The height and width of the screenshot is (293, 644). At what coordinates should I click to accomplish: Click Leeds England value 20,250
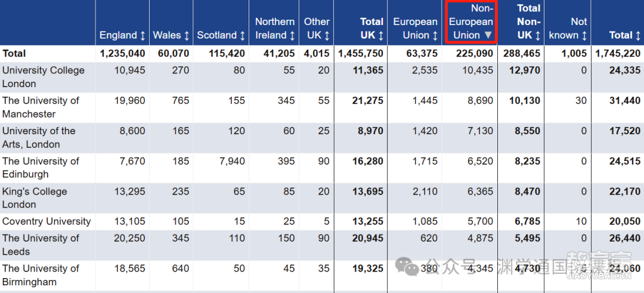tap(129, 238)
